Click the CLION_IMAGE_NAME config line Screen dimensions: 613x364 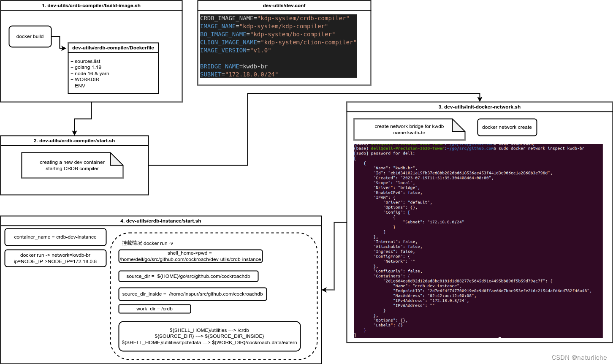278,42
